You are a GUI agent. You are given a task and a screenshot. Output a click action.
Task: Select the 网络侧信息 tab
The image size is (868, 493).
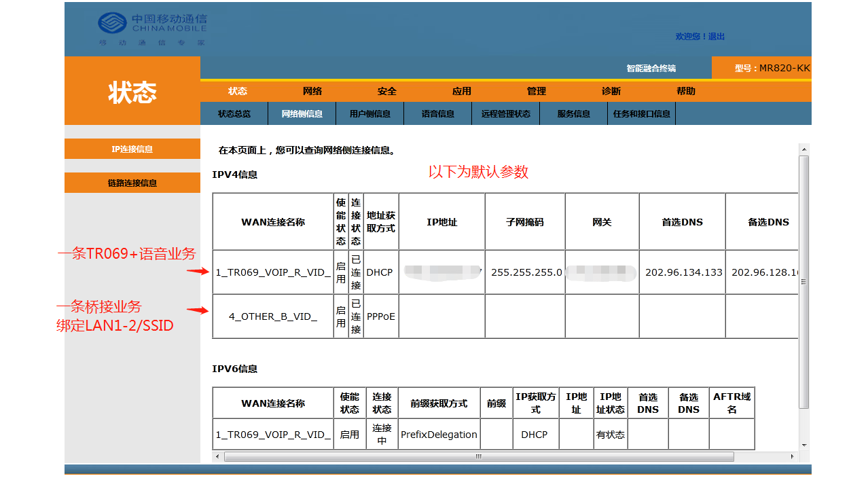pos(302,114)
